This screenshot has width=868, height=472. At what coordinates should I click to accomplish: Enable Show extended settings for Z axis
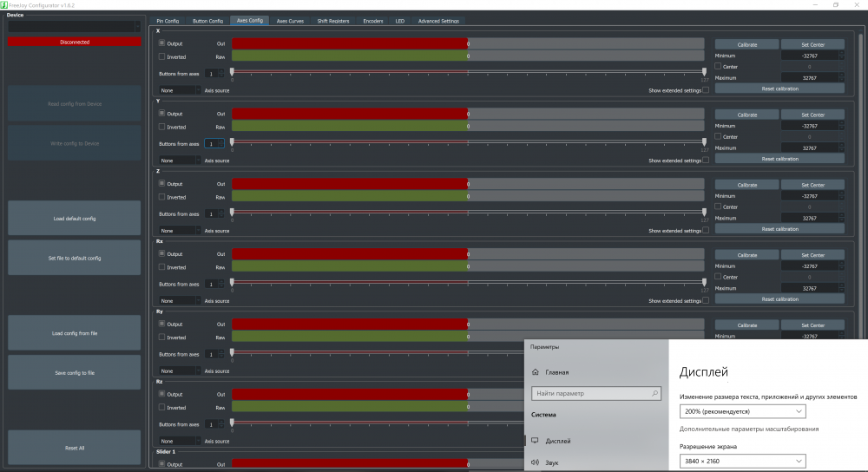[x=705, y=231]
